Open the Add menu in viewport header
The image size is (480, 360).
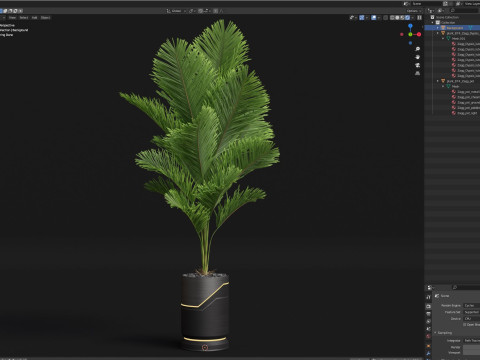[x=34, y=18]
